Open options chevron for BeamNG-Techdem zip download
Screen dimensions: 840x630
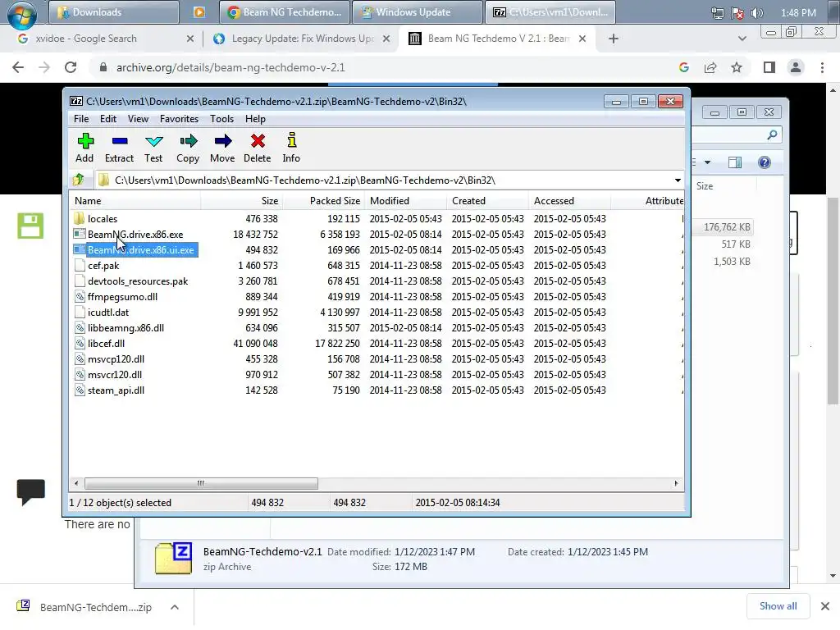click(x=175, y=607)
